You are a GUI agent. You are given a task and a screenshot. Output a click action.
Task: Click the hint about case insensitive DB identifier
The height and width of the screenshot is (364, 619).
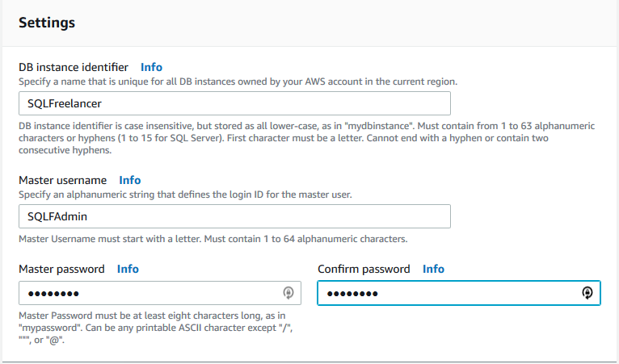[x=307, y=138]
